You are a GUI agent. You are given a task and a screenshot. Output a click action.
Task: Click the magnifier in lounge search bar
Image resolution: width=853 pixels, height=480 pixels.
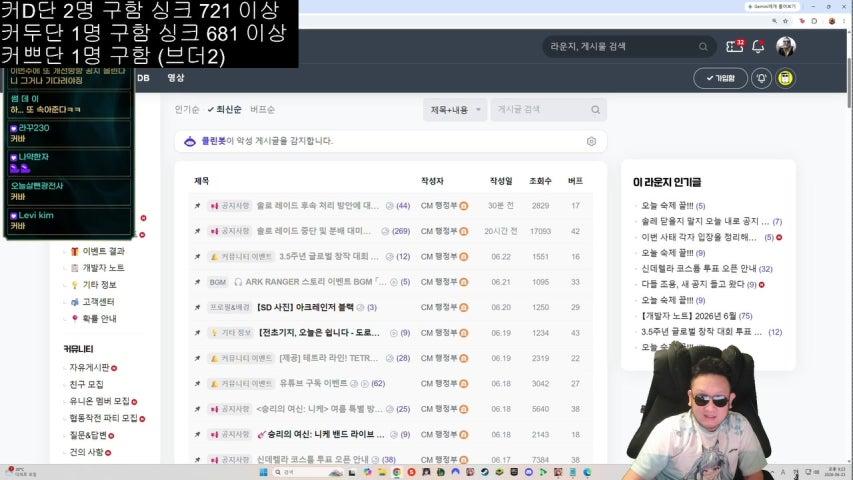pos(703,47)
